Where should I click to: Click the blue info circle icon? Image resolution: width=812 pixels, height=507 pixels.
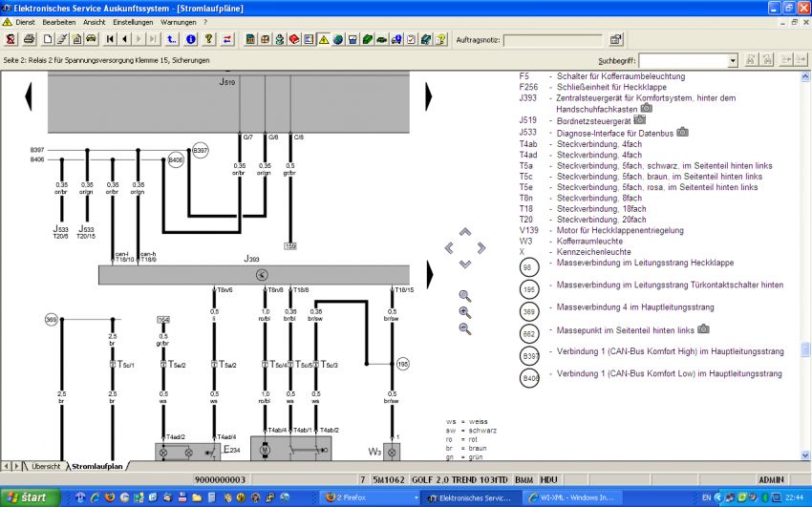191,39
